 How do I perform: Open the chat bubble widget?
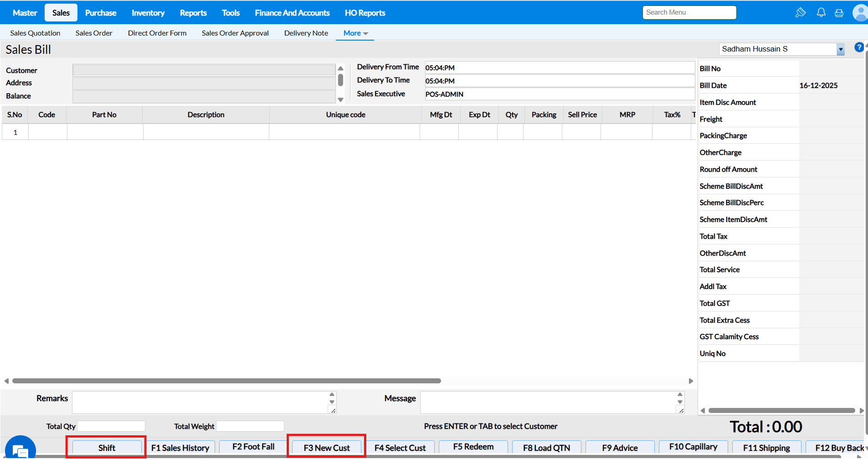pyautogui.click(x=20, y=449)
